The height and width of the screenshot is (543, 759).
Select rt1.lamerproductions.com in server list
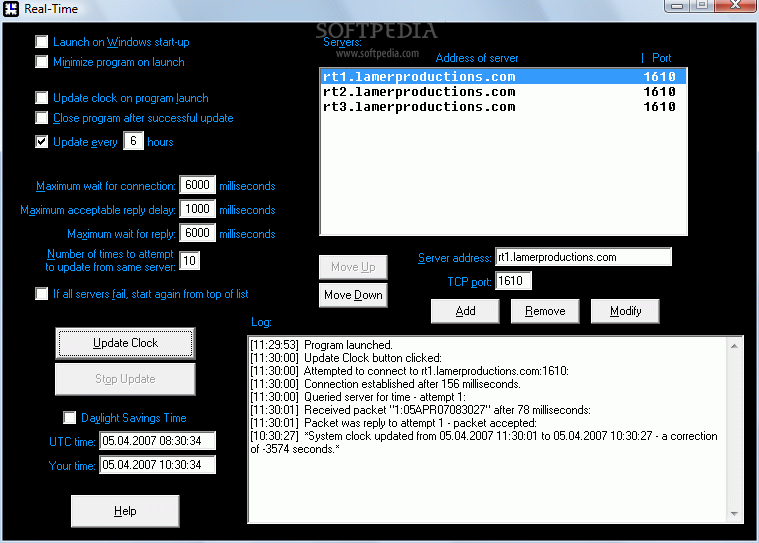503,76
